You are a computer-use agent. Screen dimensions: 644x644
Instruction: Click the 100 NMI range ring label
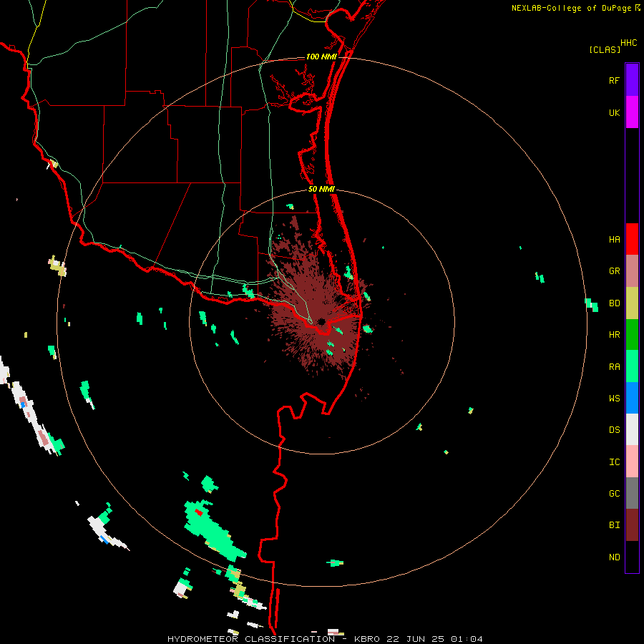(321, 57)
